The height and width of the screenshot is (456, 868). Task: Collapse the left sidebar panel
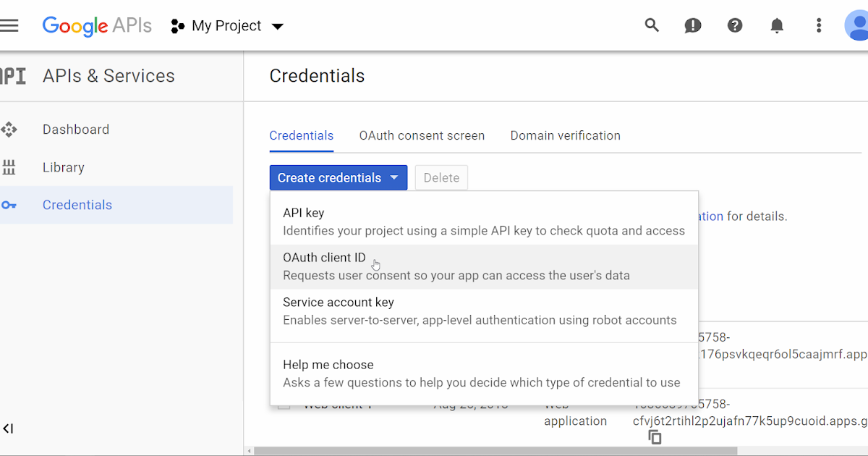9,428
